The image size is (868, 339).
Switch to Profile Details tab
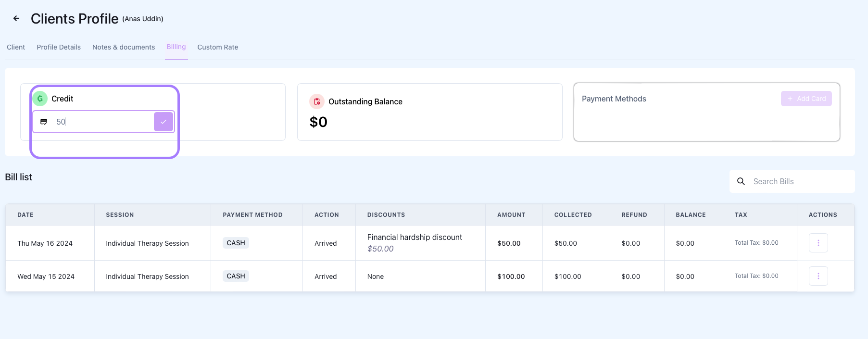coord(59,47)
